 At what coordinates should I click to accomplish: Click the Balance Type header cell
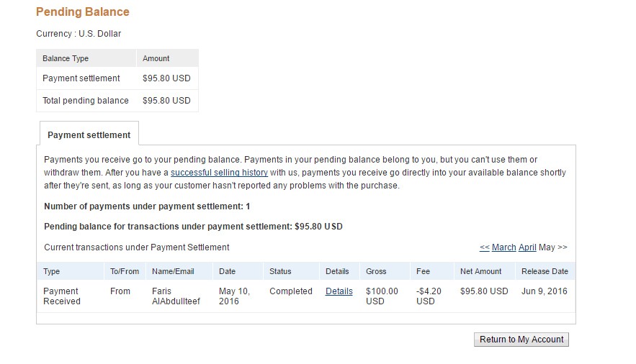point(66,58)
